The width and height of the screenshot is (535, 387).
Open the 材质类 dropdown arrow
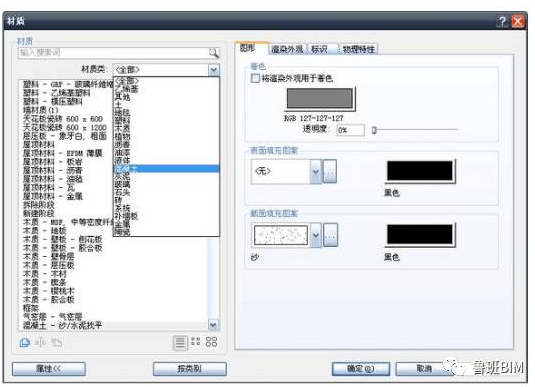click(x=214, y=70)
